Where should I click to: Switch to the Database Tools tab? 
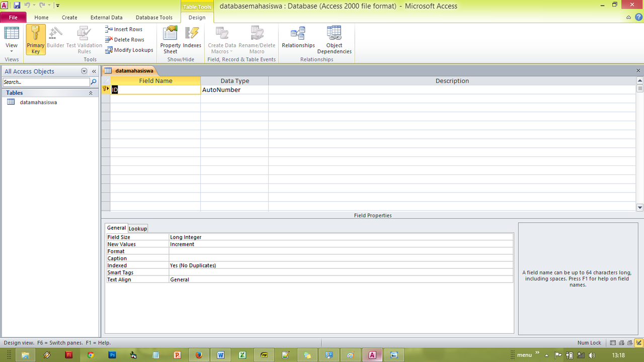coord(154,18)
